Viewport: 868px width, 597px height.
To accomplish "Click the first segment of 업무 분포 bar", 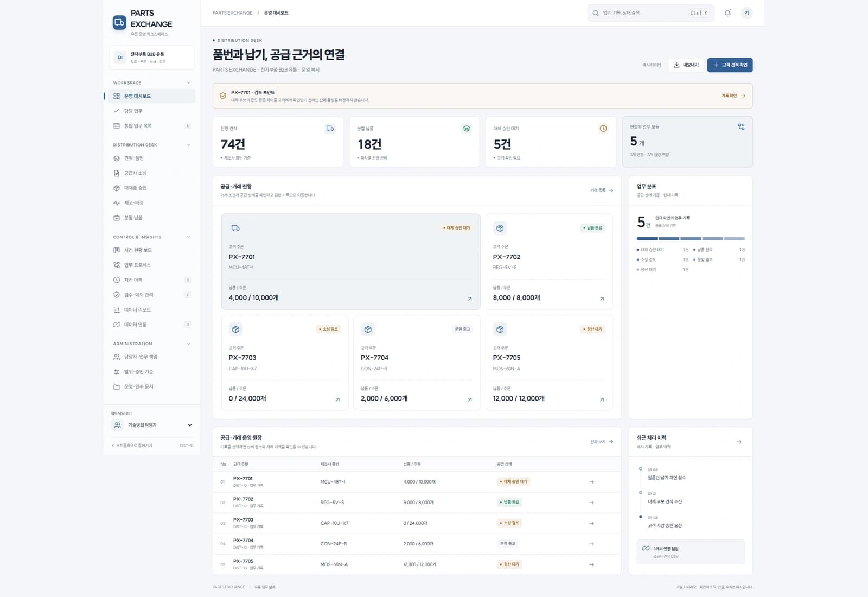I will (x=647, y=238).
